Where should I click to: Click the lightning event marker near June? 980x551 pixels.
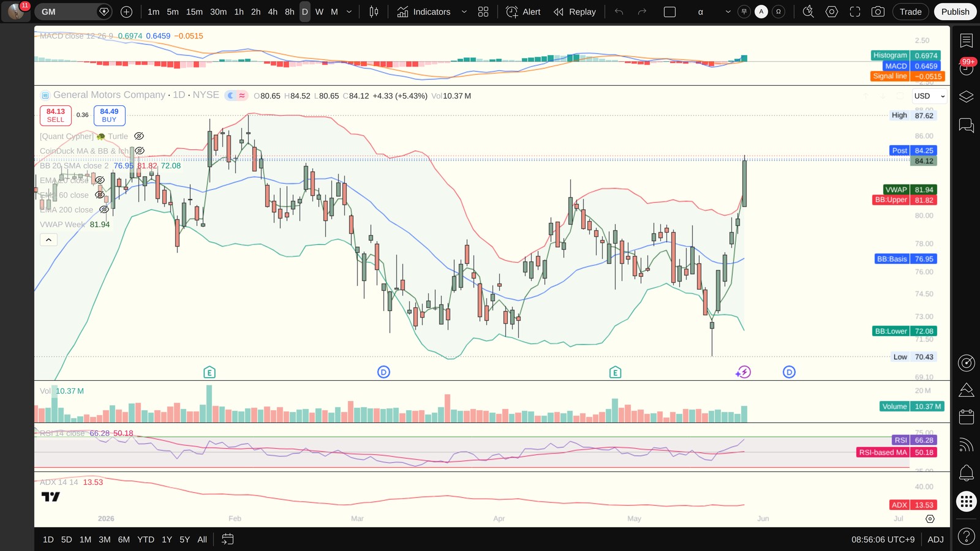tap(744, 372)
